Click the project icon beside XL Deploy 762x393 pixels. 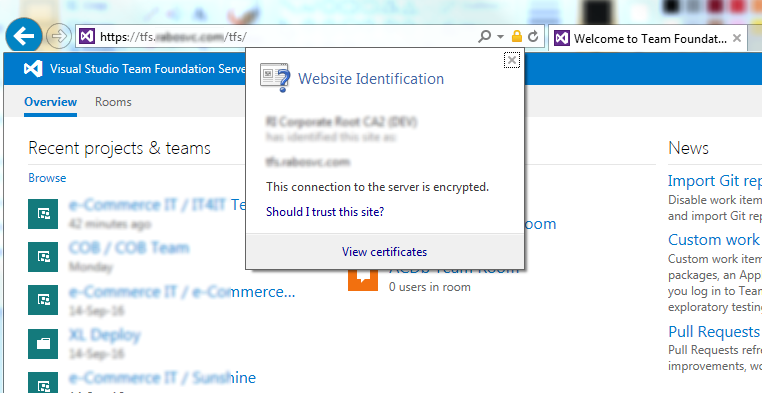[43, 343]
